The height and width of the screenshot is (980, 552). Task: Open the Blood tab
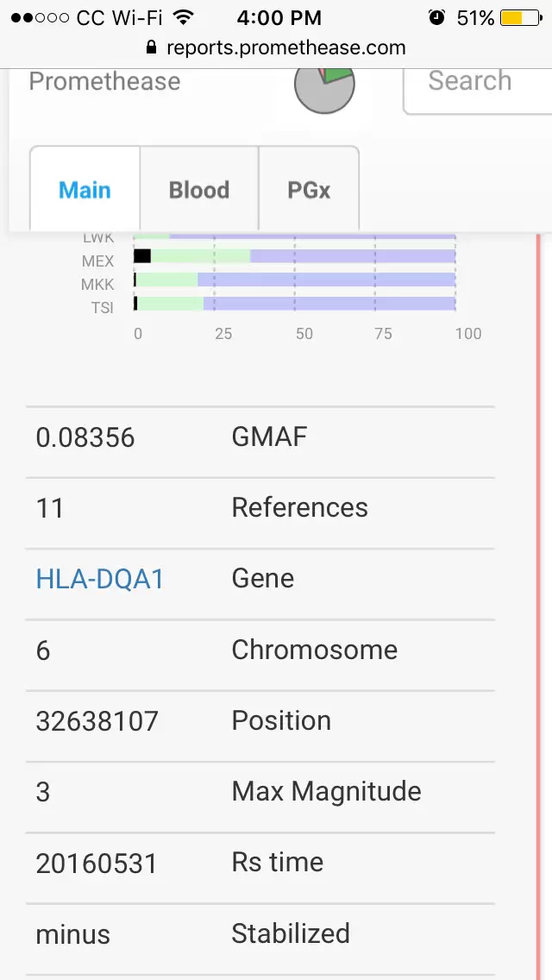[x=199, y=190]
